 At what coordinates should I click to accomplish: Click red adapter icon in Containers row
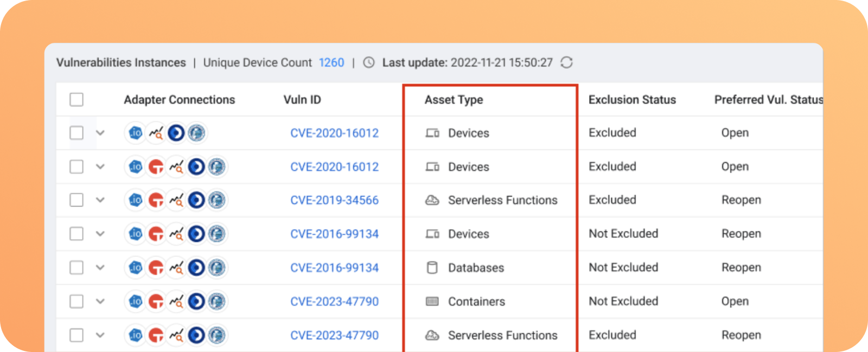coord(156,301)
